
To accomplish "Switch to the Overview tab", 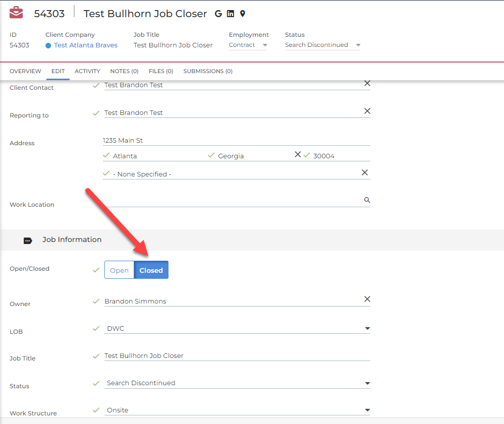I will click(x=25, y=71).
